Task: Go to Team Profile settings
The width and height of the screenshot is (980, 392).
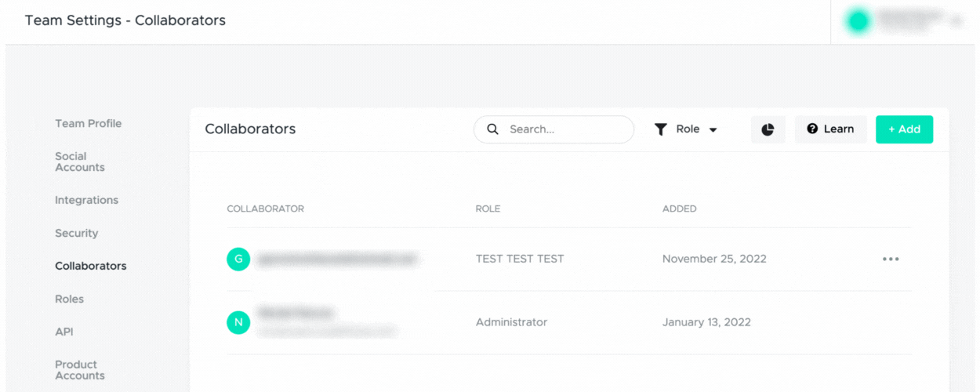Action: click(88, 123)
